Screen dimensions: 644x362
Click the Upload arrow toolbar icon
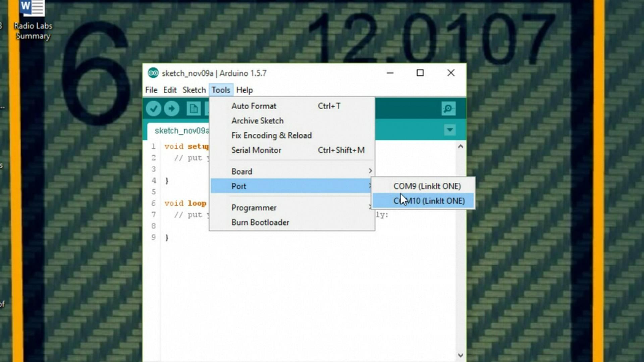coord(172,109)
